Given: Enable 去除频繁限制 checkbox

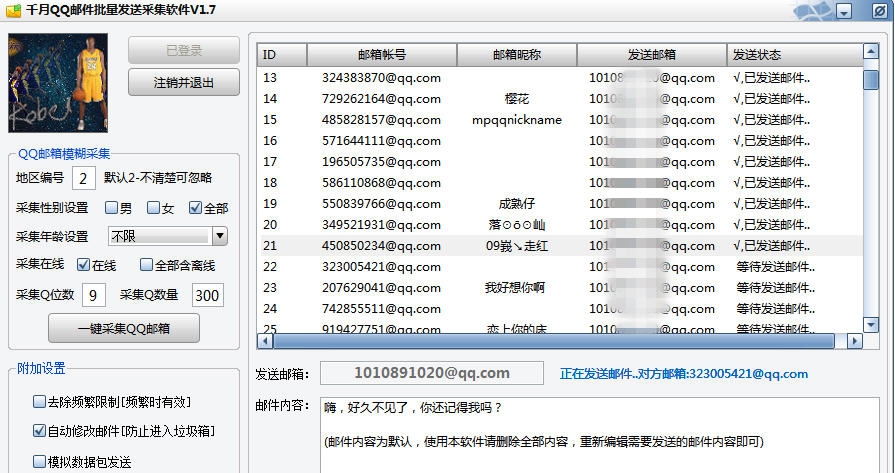Looking at the screenshot, I should coord(39,402).
